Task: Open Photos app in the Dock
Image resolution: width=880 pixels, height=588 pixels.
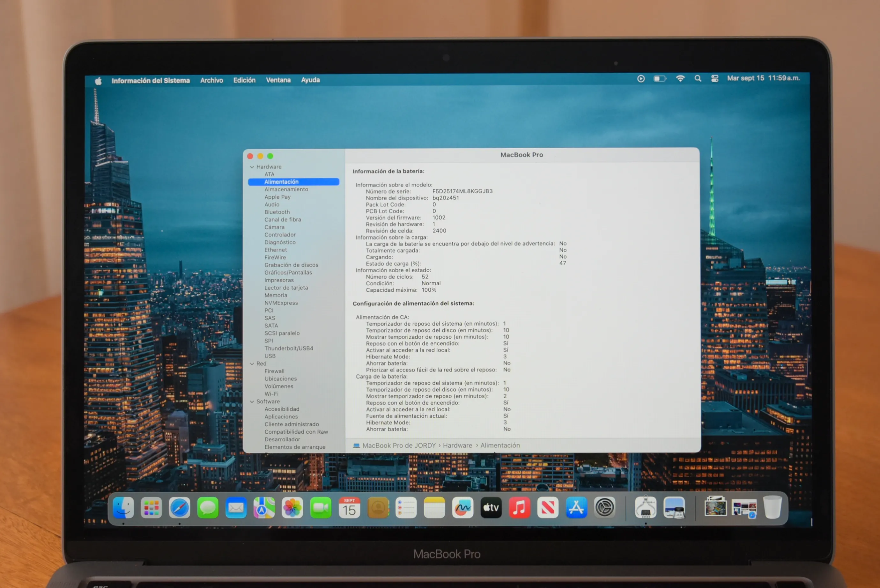Action: click(x=292, y=508)
